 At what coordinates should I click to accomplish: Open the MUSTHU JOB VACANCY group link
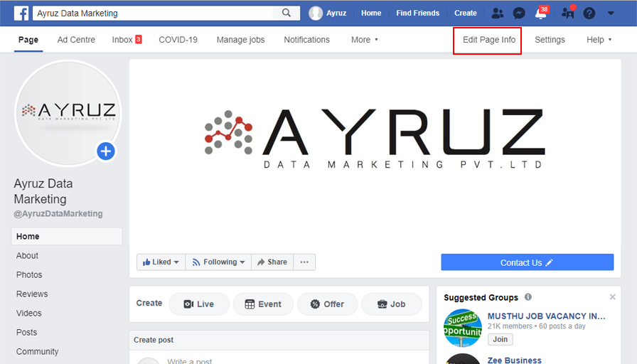(x=547, y=316)
